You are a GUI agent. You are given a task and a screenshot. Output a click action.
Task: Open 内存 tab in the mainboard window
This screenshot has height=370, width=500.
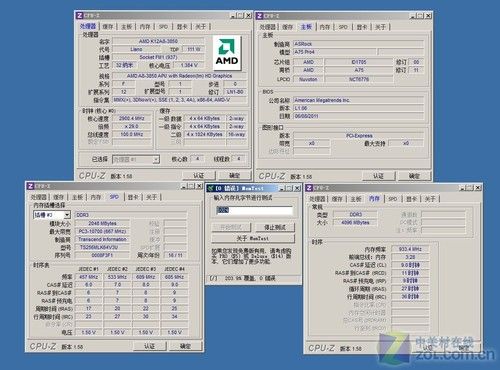tap(325, 27)
